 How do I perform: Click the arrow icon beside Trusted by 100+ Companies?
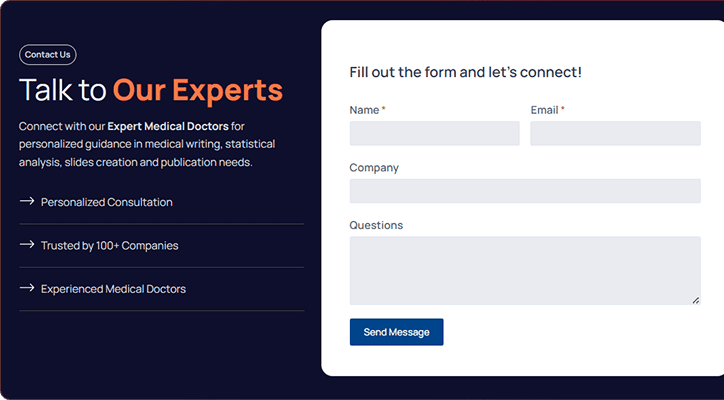(x=27, y=244)
